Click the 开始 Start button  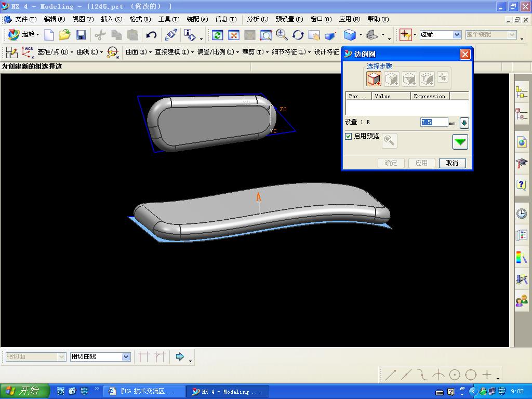pyautogui.click(x=25, y=391)
